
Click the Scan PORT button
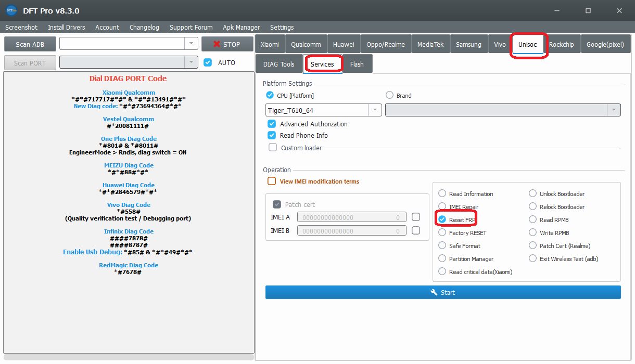click(30, 63)
